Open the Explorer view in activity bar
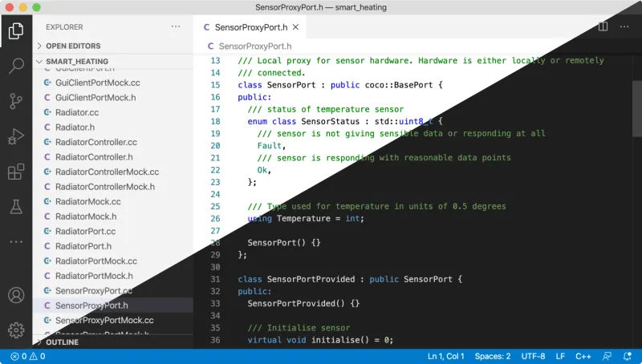 pyautogui.click(x=16, y=31)
